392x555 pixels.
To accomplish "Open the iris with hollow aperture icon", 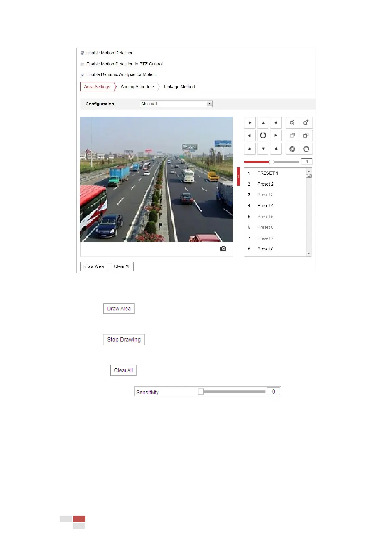I will tap(306, 149).
